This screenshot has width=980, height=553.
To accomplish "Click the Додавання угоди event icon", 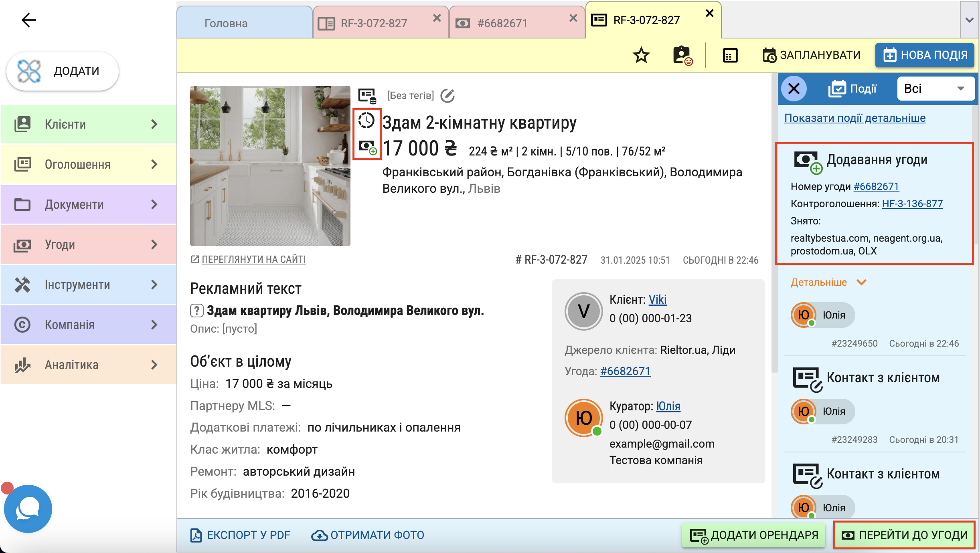I will [x=808, y=162].
